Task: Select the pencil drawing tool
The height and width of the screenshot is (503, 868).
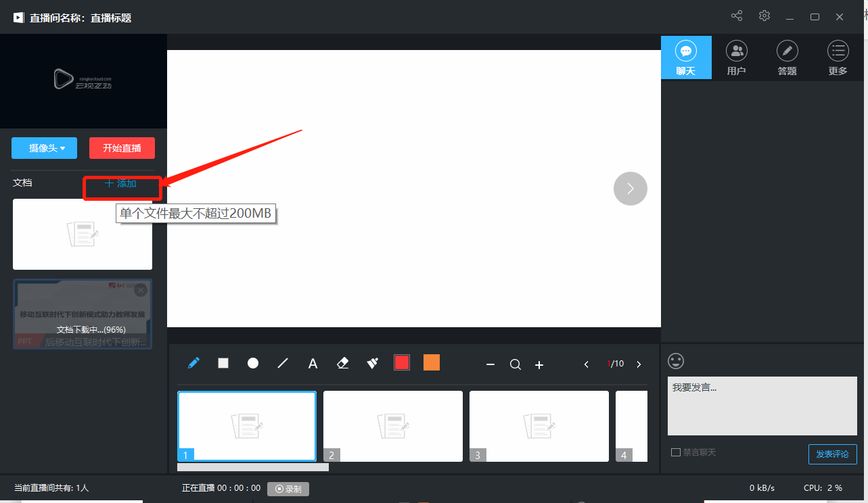Action: 193,363
